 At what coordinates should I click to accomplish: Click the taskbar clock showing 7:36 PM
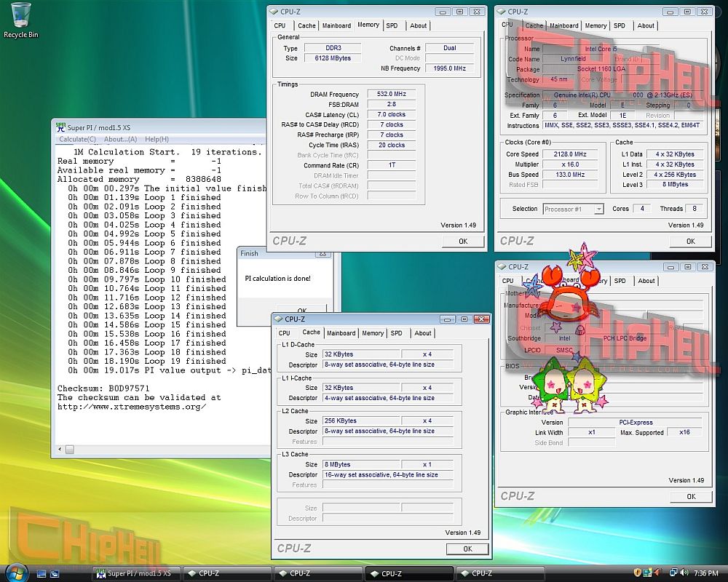pyautogui.click(x=706, y=573)
